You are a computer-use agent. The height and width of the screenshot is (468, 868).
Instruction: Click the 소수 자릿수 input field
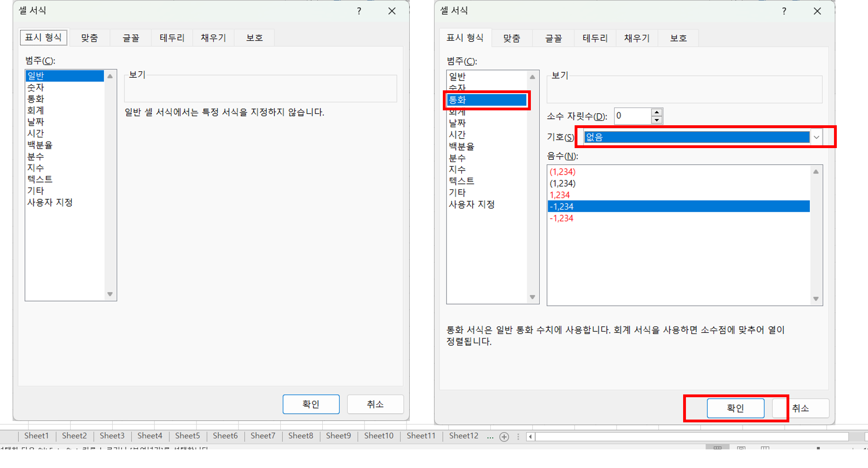(632, 116)
